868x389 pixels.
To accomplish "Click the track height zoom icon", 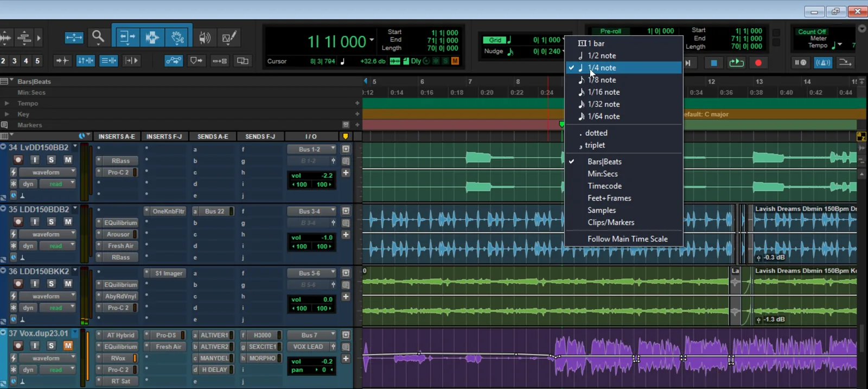I will tap(24, 37).
